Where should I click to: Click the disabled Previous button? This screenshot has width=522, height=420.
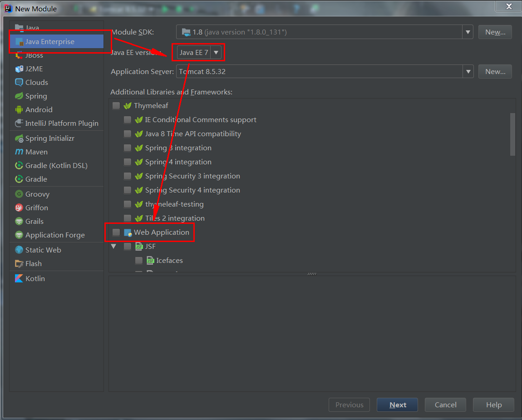(349, 405)
